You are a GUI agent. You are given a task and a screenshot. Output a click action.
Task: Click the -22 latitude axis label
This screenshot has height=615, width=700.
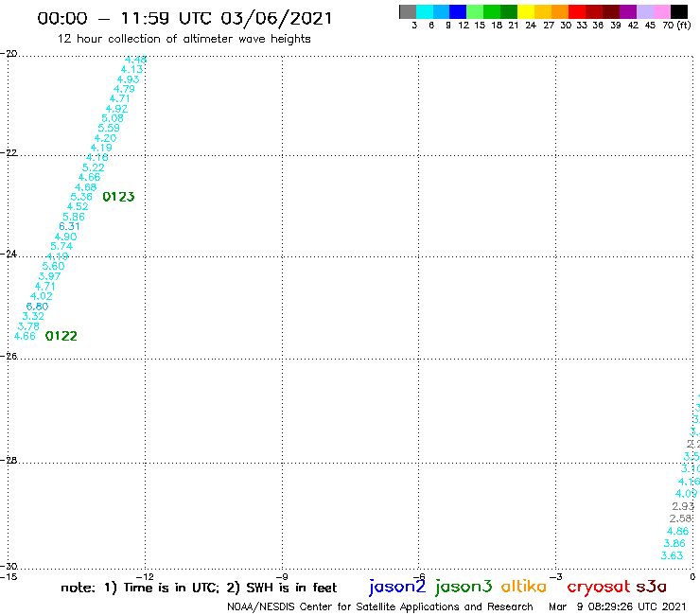click(x=9, y=152)
